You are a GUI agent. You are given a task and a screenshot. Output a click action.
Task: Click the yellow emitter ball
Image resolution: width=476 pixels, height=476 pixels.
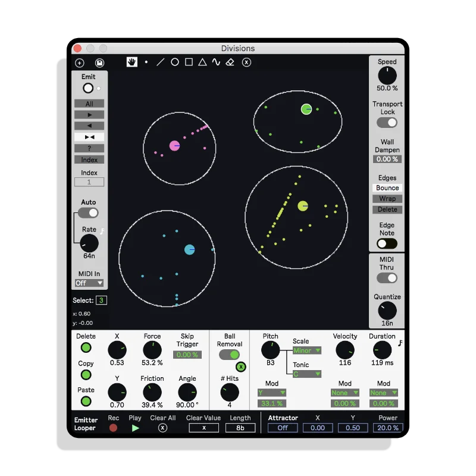tap(303, 206)
